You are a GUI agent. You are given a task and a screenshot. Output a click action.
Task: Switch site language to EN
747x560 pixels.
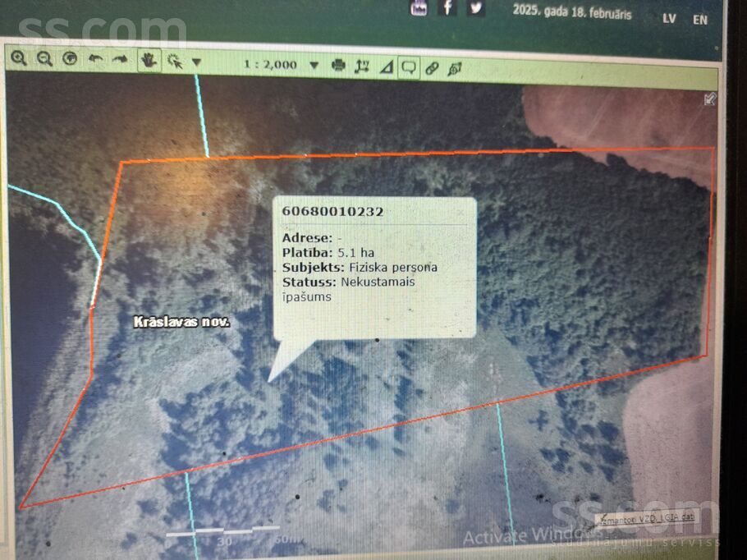700,20
